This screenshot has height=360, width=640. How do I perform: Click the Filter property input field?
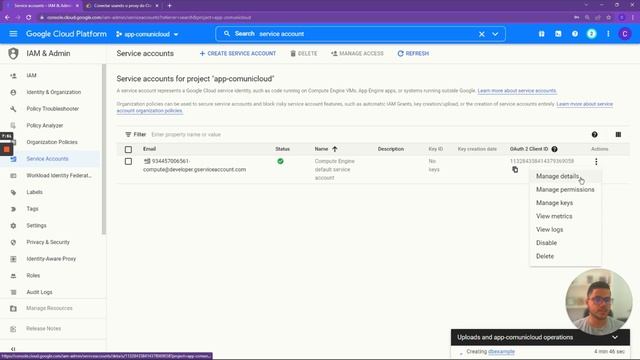[186, 134]
